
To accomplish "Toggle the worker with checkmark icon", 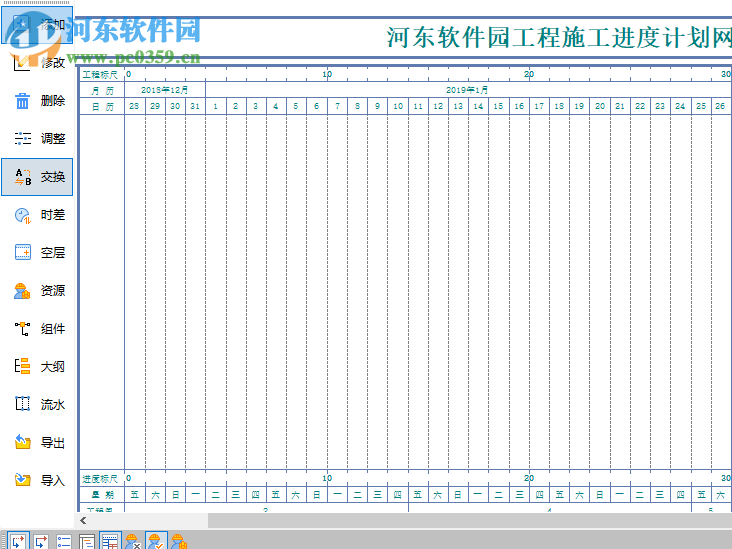I will coord(156,541).
